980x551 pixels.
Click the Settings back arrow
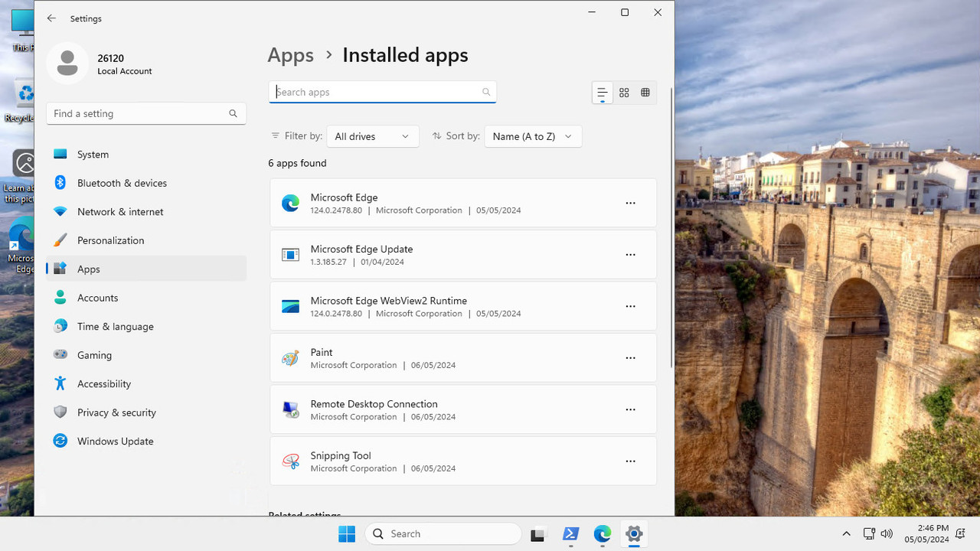51,18
